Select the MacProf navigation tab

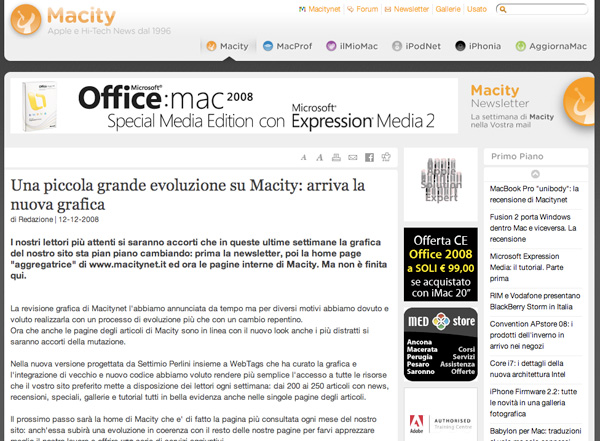point(287,46)
